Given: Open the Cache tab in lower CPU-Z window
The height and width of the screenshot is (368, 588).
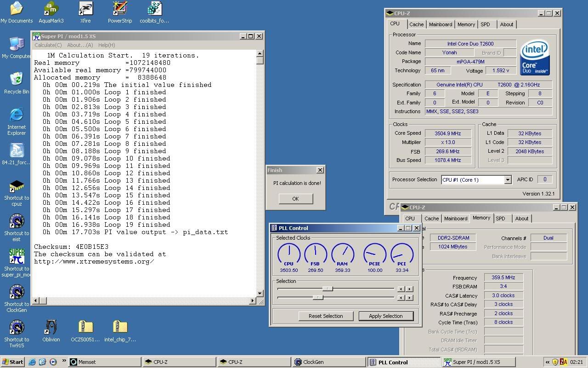Looking at the screenshot, I should (431, 218).
